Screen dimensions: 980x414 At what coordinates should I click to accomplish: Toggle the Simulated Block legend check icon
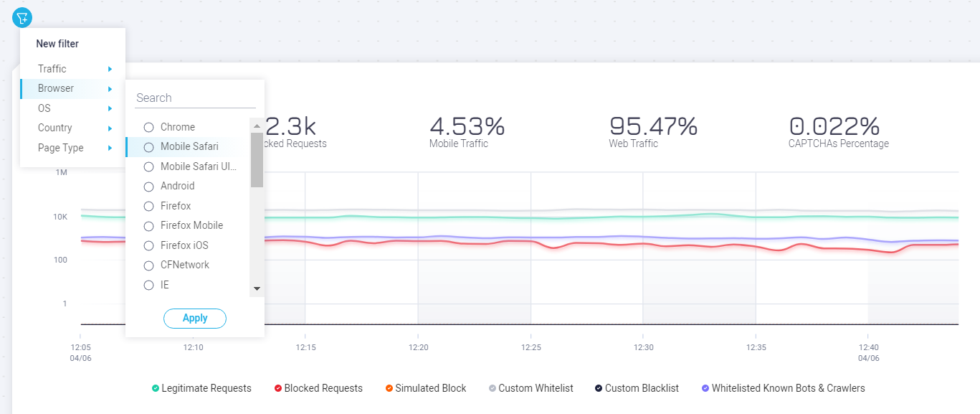389,388
